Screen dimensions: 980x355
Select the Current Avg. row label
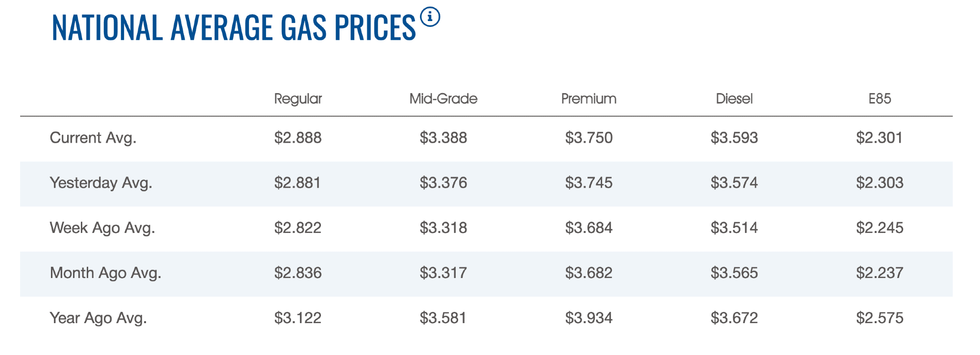tap(93, 138)
